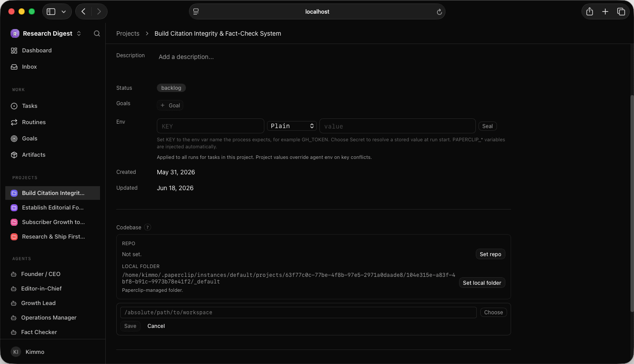Click the Research & Ship First project folder icon
This screenshot has width=634, height=364.
click(14, 237)
